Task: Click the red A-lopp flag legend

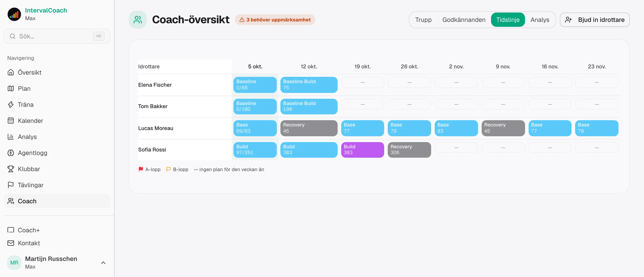Action: [x=141, y=169]
